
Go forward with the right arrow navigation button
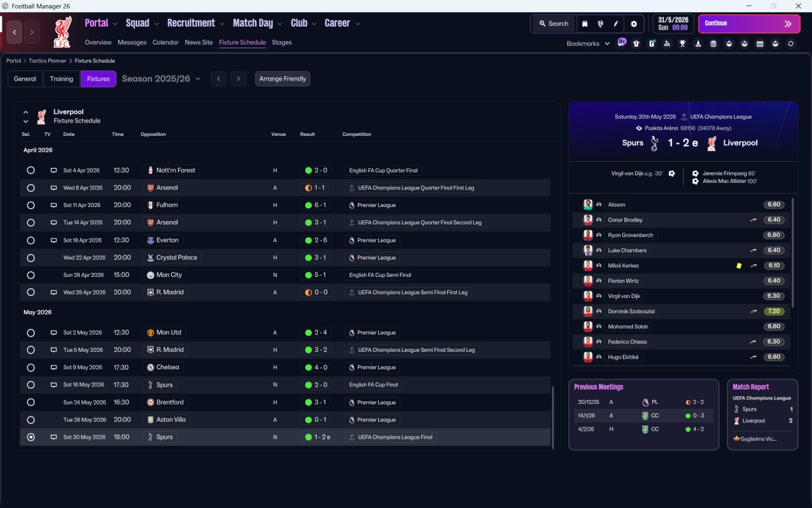(x=32, y=32)
